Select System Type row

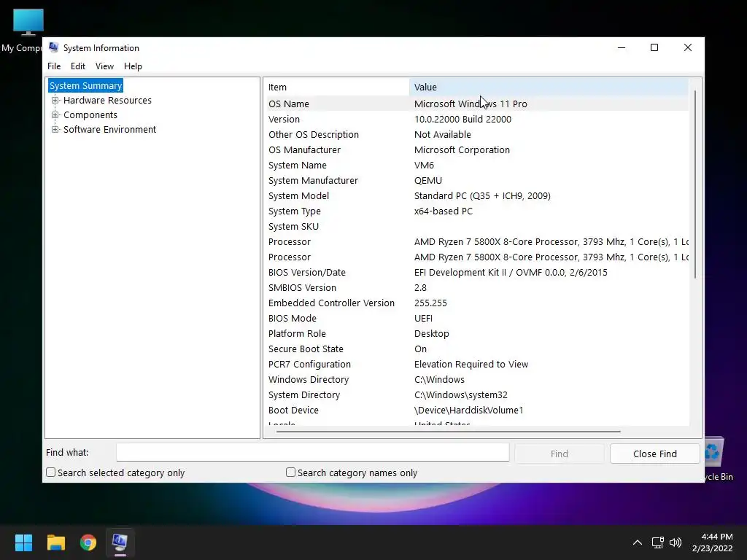pos(477,211)
